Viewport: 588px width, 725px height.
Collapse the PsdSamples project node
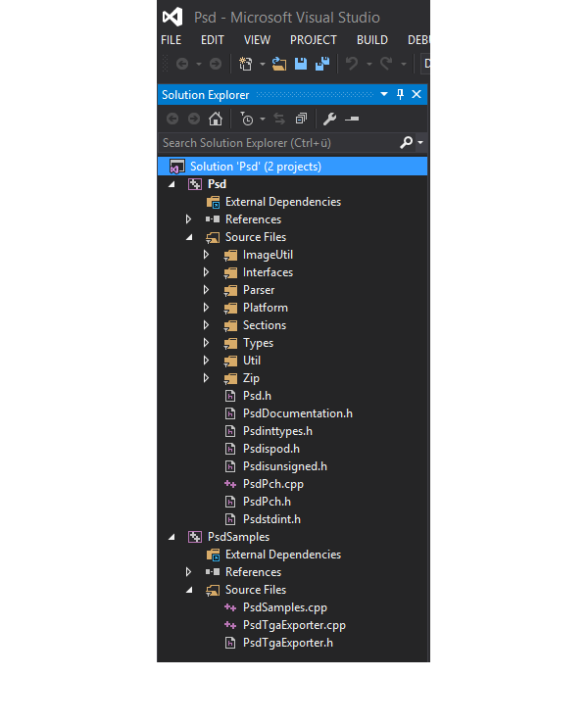(171, 537)
